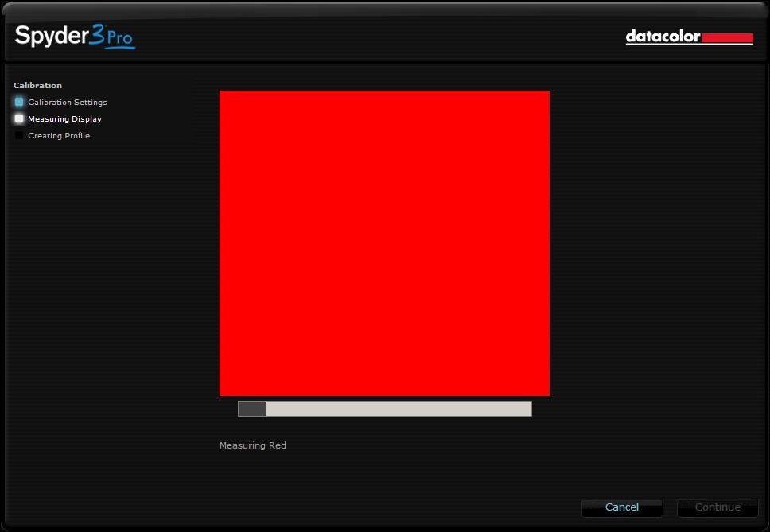
Task: Click the Spyder3Pro logo
Action: (x=75, y=37)
